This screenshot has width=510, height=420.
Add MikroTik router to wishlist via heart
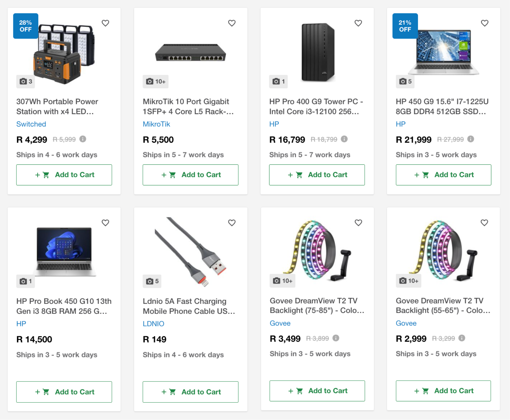tap(232, 23)
